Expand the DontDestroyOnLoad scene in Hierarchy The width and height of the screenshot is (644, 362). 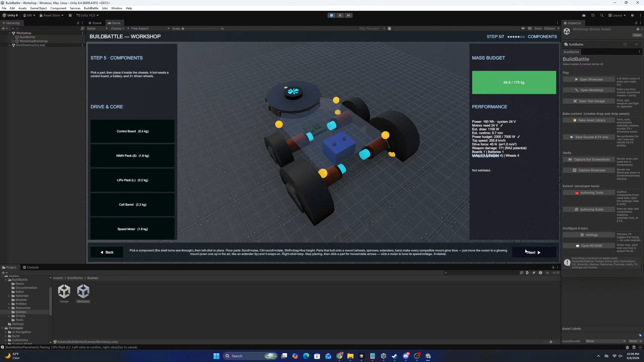click(10, 45)
